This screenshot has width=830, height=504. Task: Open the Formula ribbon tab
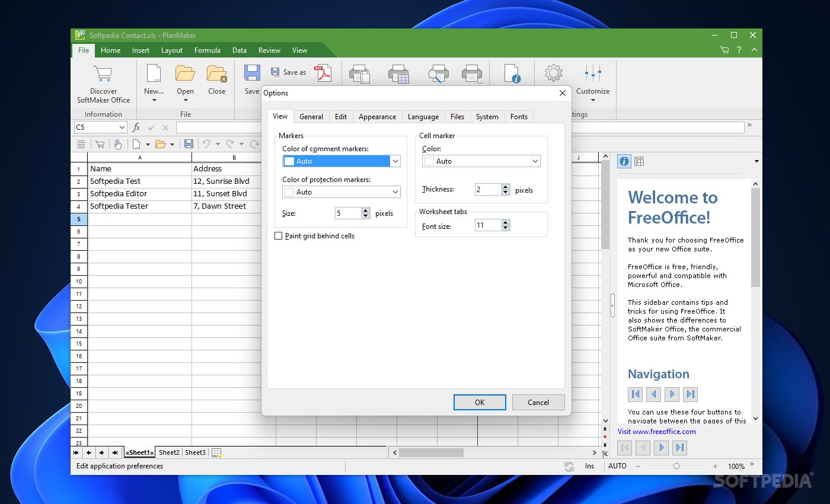[207, 50]
